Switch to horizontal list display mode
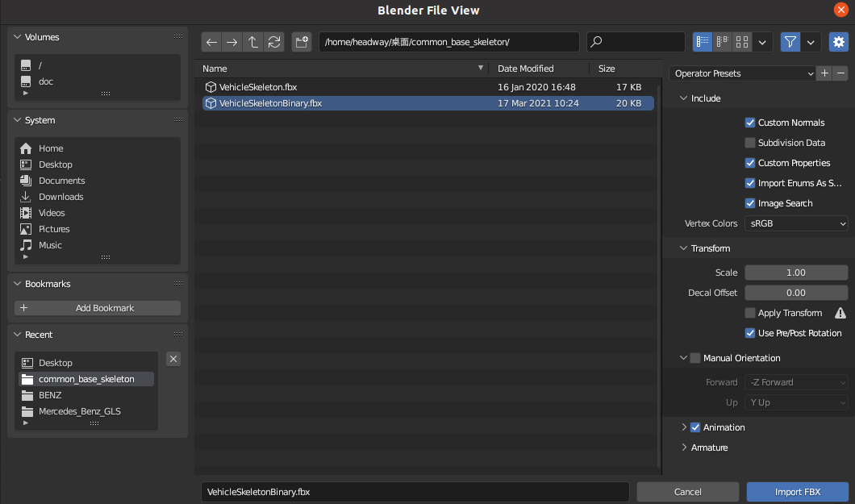The image size is (855, 504). [x=723, y=42]
